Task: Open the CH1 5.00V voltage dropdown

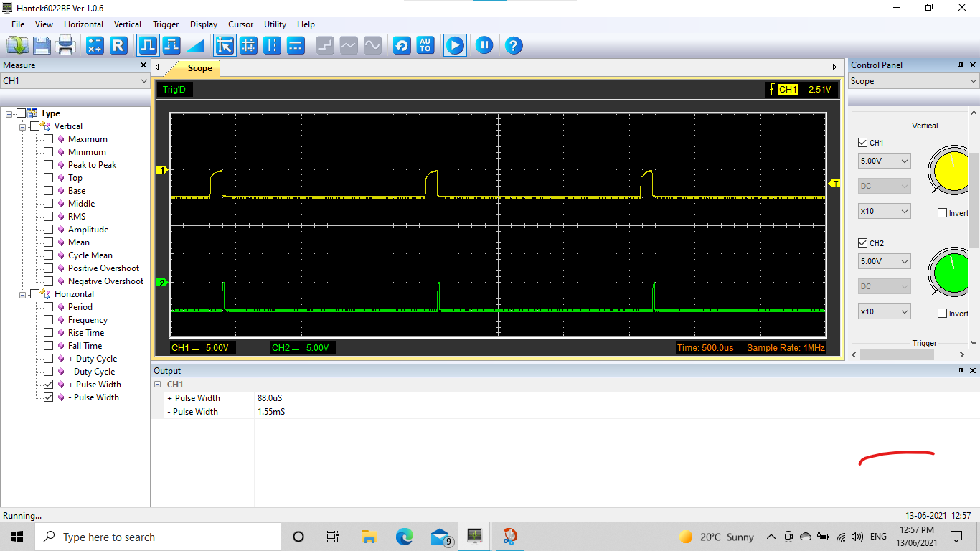Action: (884, 161)
